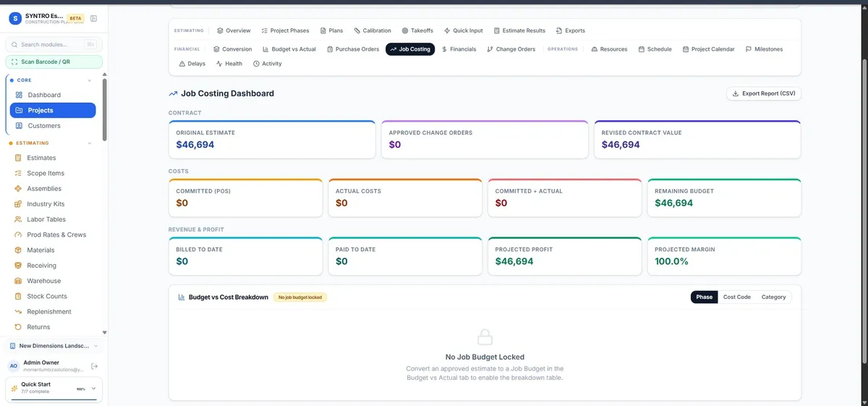Screen dimensions: 868x406
Task: Focus the Search modules field
Action: click(54, 44)
